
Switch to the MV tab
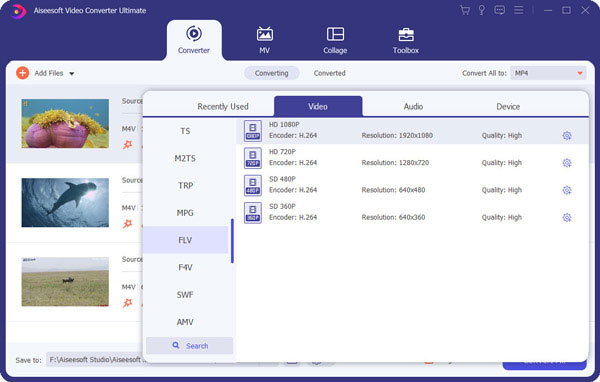click(264, 40)
